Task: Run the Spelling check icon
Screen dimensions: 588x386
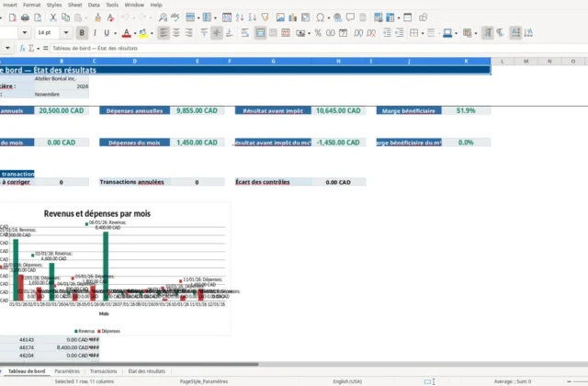Action: tap(175, 17)
